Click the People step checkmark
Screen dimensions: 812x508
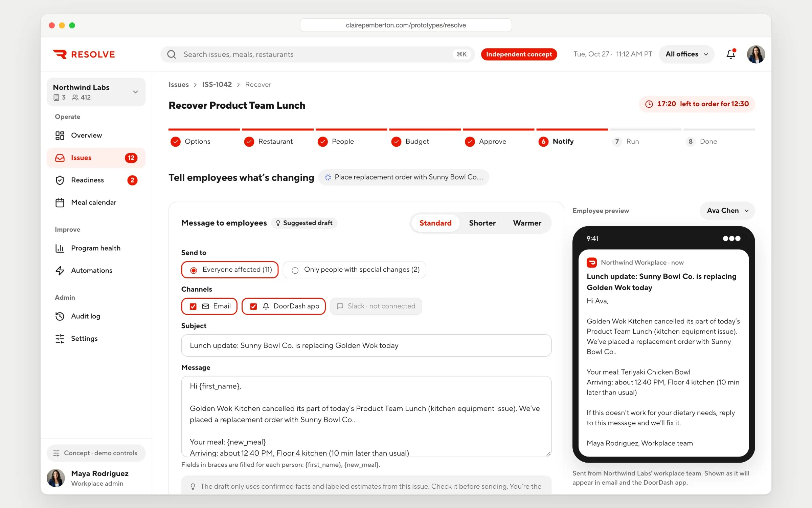click(323, 142)
